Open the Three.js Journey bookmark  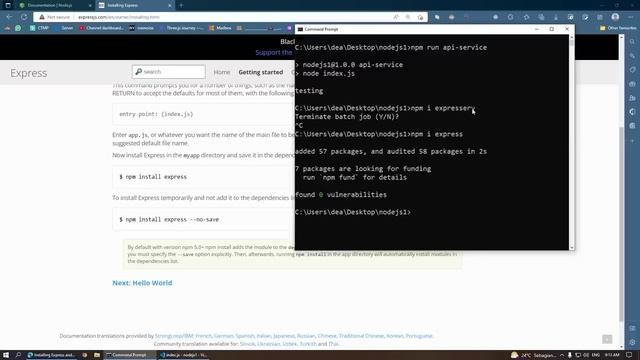182,28
